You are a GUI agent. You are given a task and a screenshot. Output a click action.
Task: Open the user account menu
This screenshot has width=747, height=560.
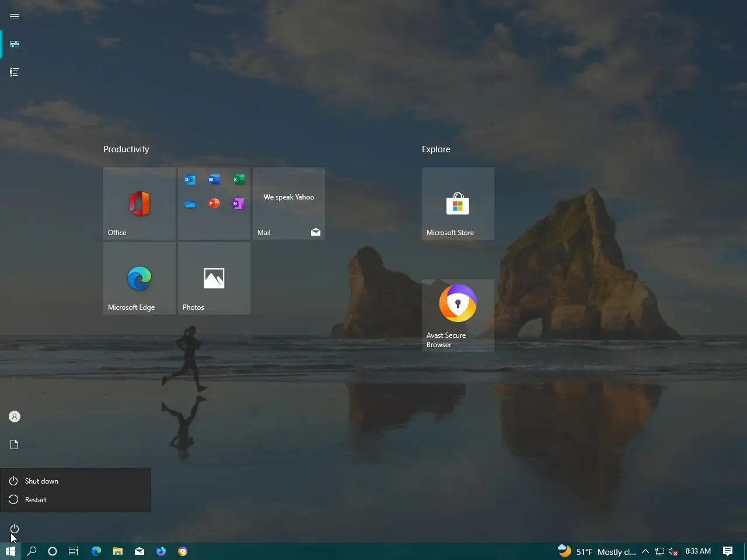pos(15,416)
